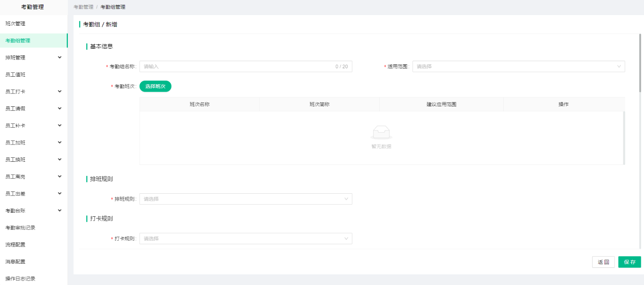Click the page's vertical scrollbar
The width and height of the screenshot is (644, 285).
coord(640,63)
